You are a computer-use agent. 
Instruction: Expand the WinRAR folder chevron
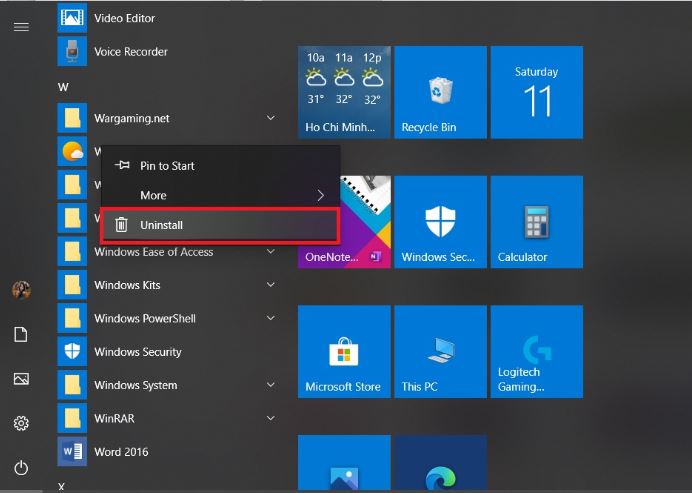pyautogui.click(x=271, y=418)
